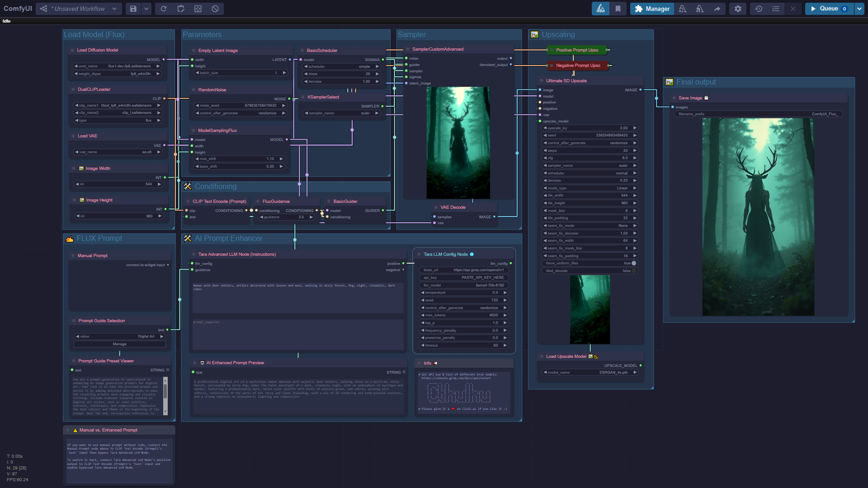Open the queue history clock icon

tap(759, 9)
